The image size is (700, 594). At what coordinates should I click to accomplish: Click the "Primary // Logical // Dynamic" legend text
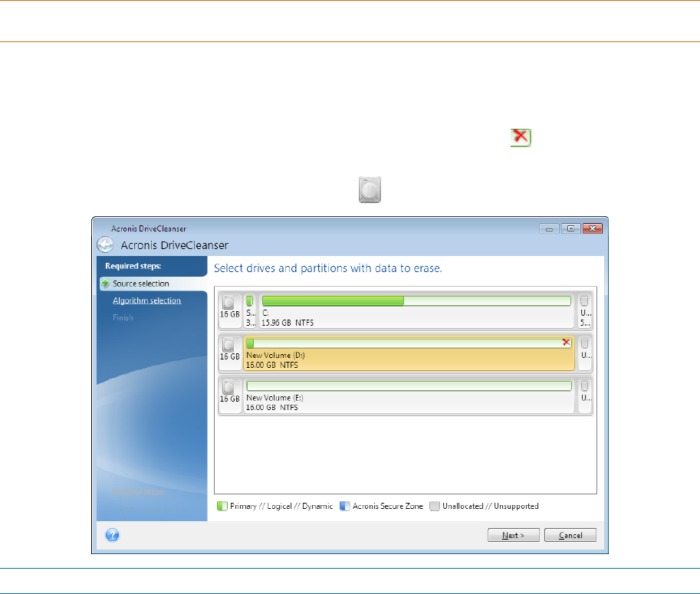click(281, 506)
